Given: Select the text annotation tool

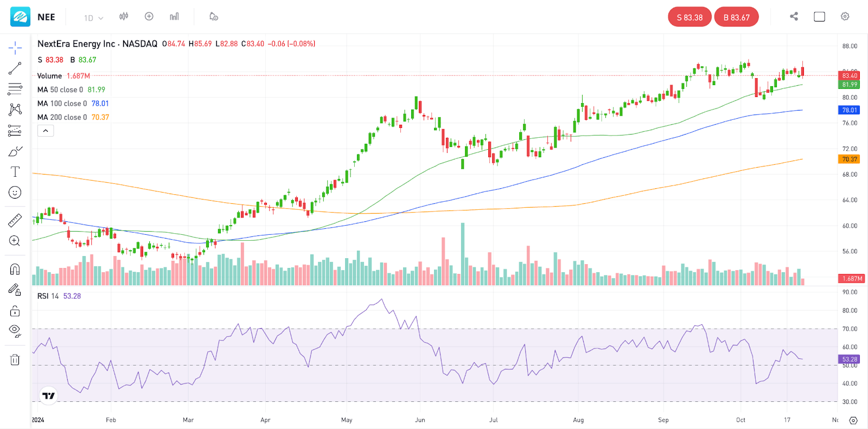Looking at the screenshot, I should point(15,172).
